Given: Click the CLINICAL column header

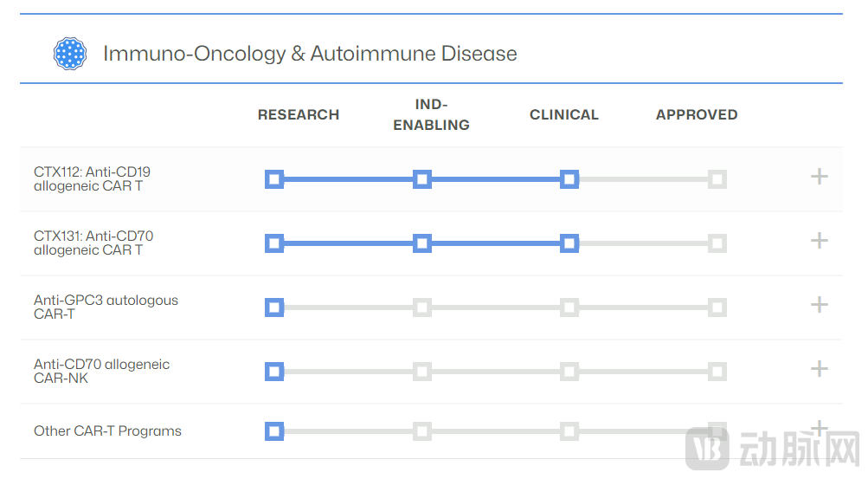Looking at the screenshot, I should pyautogui.click(x=564, y=114).
